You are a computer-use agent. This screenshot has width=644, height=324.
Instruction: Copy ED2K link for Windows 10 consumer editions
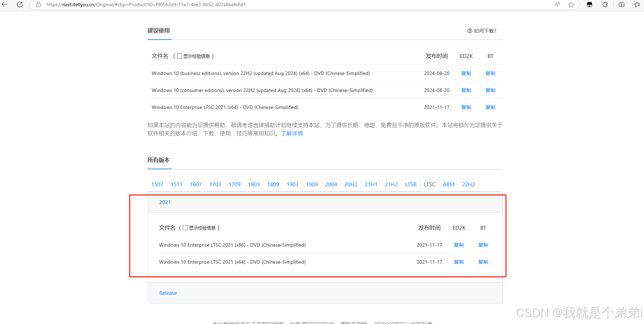click(466, 90)
